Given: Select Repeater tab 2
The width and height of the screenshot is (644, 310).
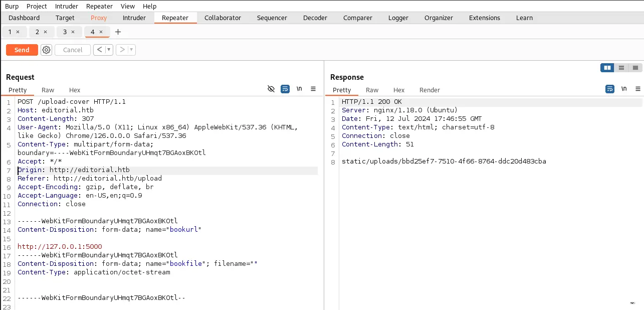Looking at the screenshot, I should (38, 32).
